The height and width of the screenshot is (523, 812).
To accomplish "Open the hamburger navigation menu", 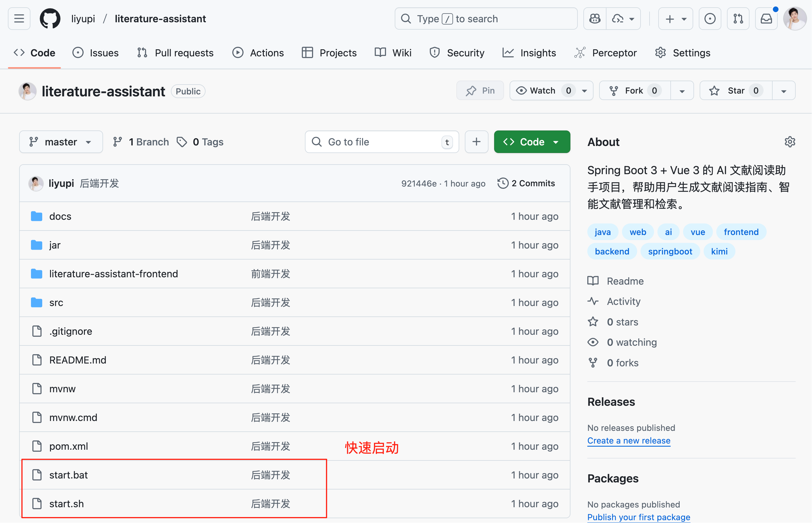I will point(19,19).
